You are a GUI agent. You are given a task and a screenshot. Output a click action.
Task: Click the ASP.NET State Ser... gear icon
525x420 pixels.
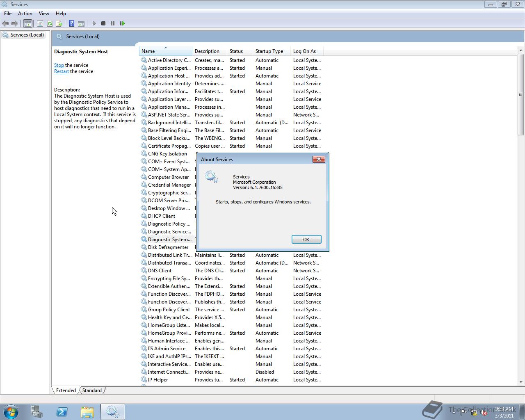point(144,115)
